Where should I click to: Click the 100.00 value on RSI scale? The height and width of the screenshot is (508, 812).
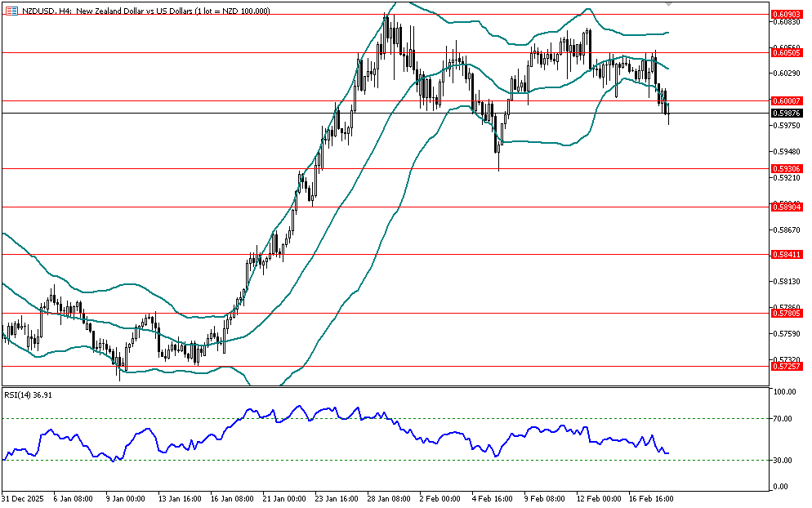pyautogui.click(x=784, y=392)
